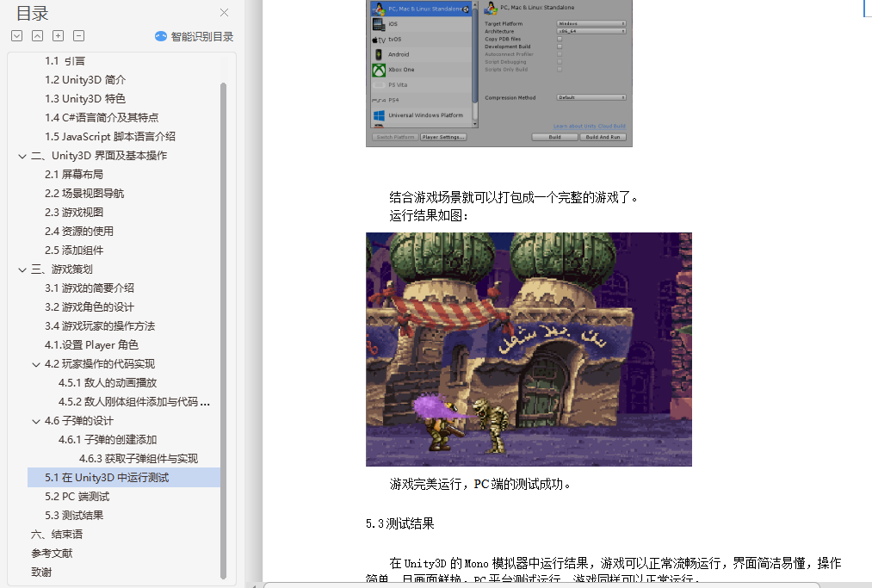Viewport: 872px width, 588px height.
Task: Jump to 5.3 测试结果 in outline
Action: click(74, 515)
